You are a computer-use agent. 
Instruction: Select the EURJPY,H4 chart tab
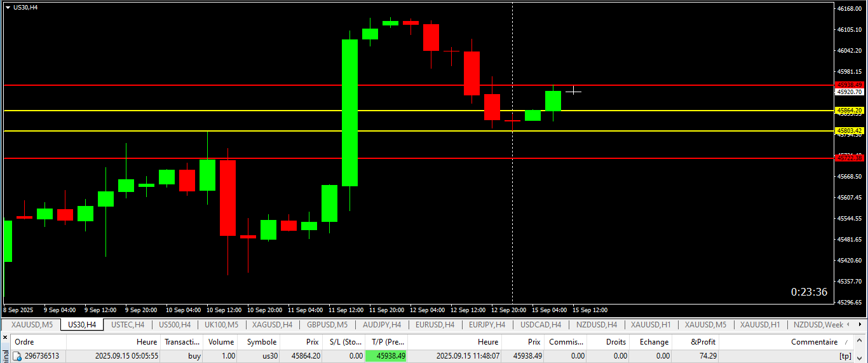487,325
